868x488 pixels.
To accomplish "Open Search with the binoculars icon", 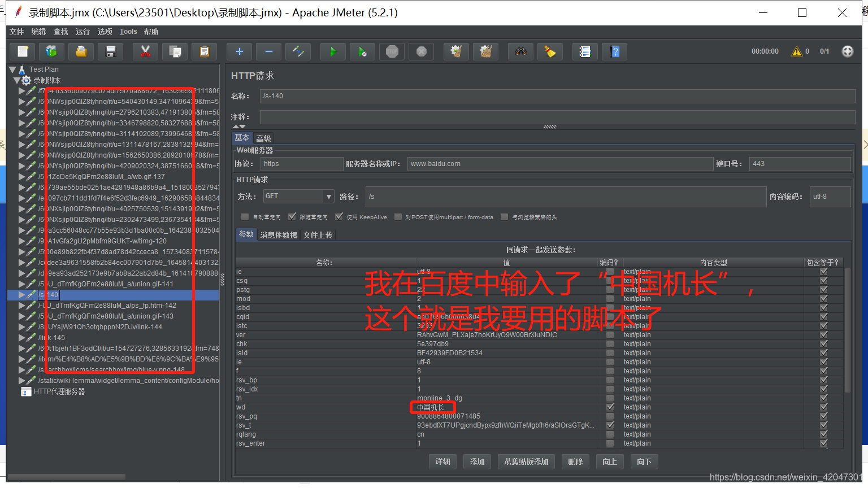I will tap(521, 51).
